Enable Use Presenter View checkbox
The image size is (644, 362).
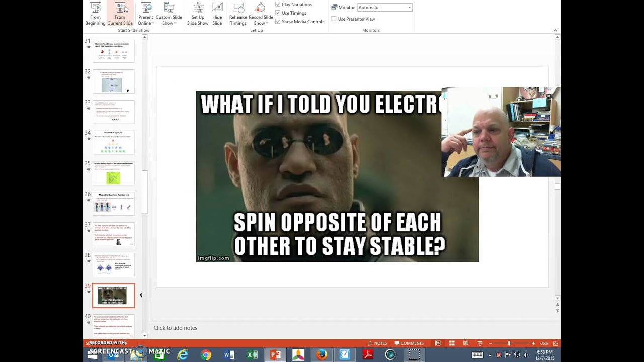click(x=334, y=19)
